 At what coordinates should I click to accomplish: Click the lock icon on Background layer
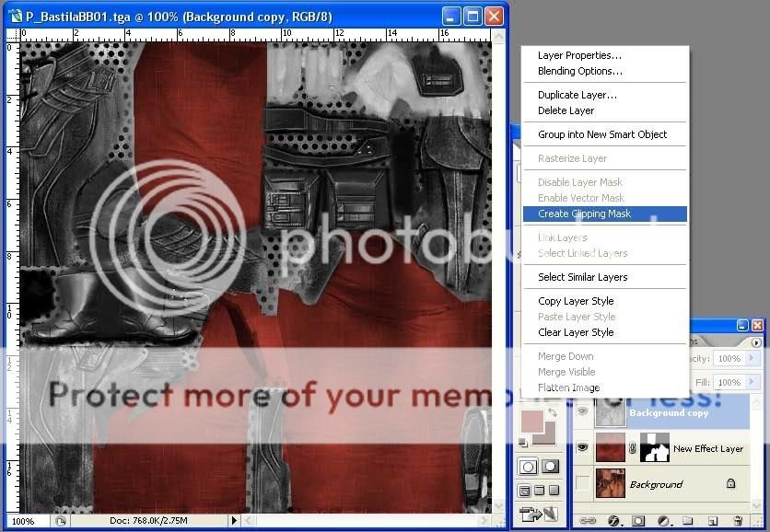(x=730, y=484)
